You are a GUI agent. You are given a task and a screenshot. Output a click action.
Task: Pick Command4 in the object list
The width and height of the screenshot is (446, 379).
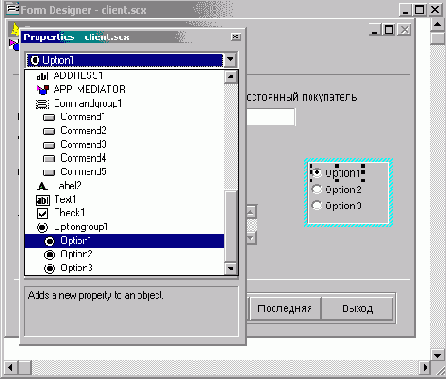[x=124, y=158]
